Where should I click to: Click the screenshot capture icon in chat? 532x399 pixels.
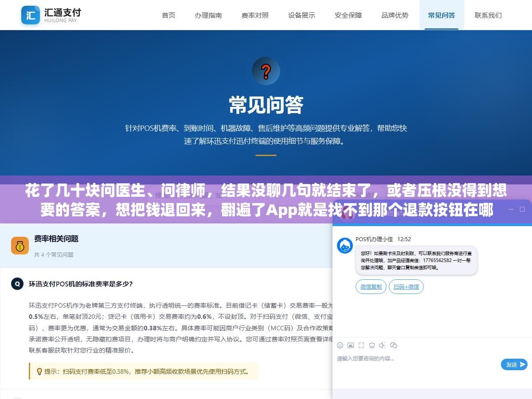pos(361,345)
